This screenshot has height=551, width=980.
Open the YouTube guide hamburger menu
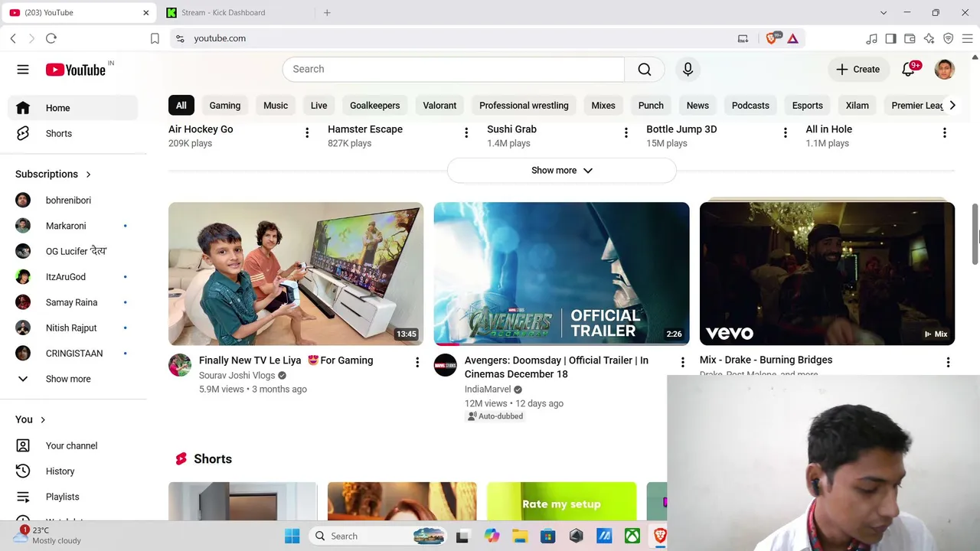coord(23,70)
